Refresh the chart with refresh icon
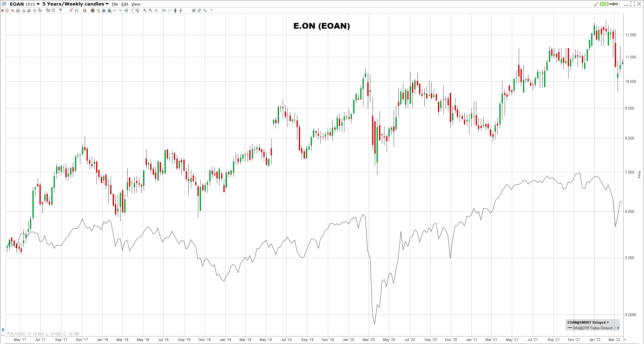The width and height of the screenshot is (644, 344). pyautogui.click(x=199, y=10)
